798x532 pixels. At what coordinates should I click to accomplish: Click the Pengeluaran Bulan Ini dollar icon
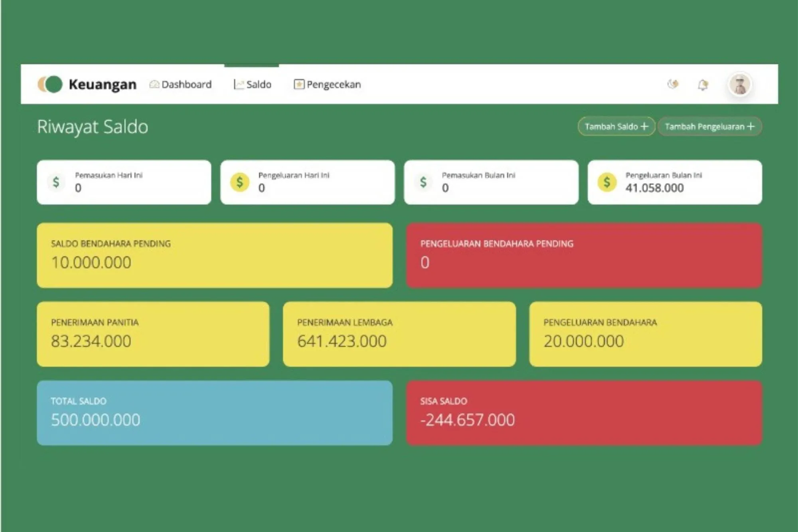(606, 182)
